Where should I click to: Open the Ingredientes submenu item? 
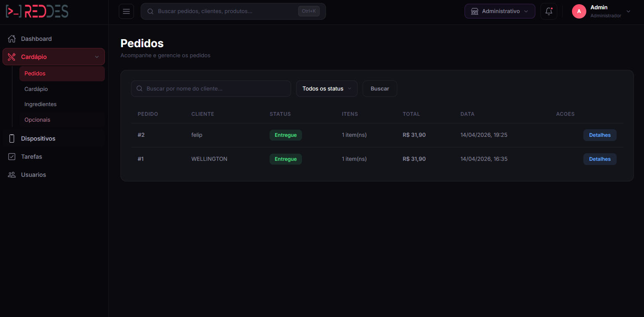40,104
